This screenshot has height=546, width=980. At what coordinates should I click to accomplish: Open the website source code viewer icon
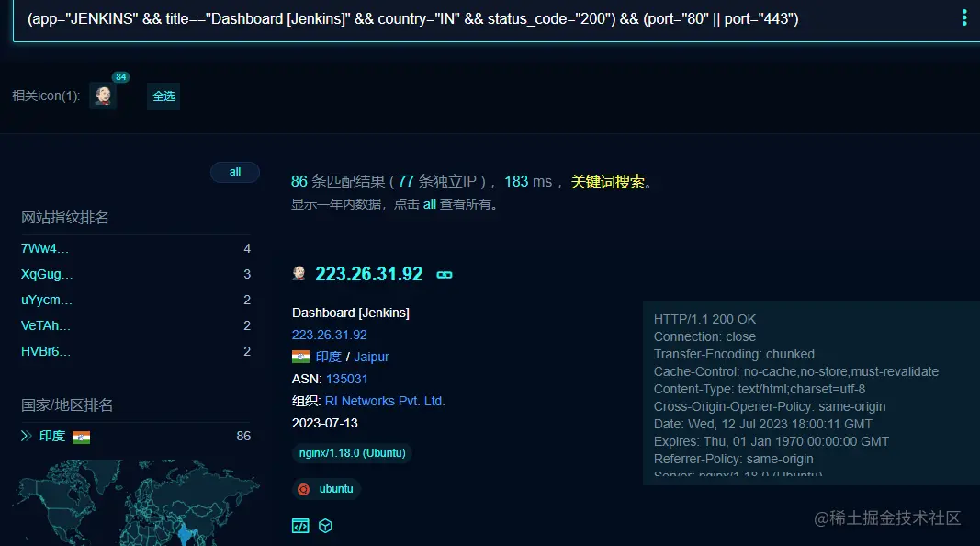tap(299, 525)
